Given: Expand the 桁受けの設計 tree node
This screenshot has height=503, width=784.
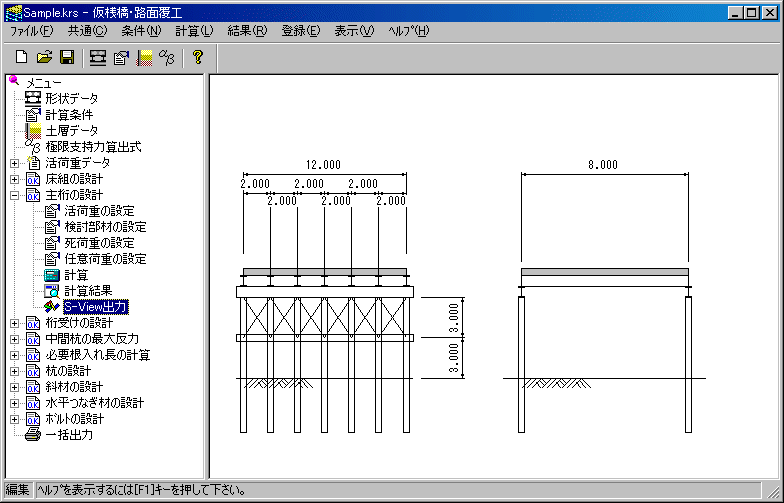Looking at the screenshot, I should pyautogui.click(x=14, y=323).
